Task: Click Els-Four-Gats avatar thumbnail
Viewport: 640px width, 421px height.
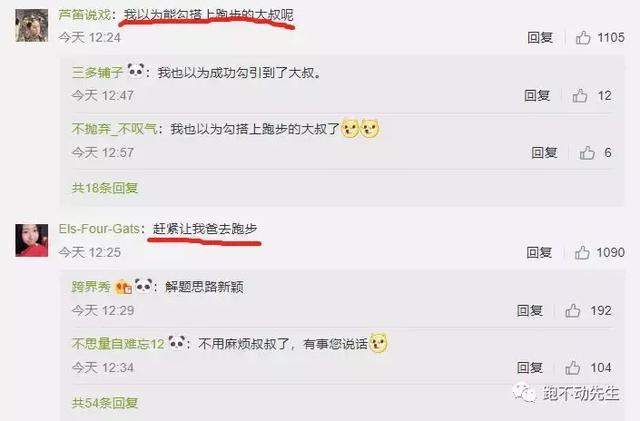Action: pyautogui.click(x=32, y=240)
